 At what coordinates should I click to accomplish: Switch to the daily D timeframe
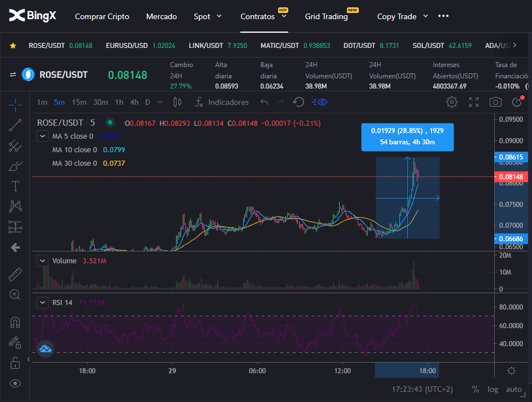148,102
